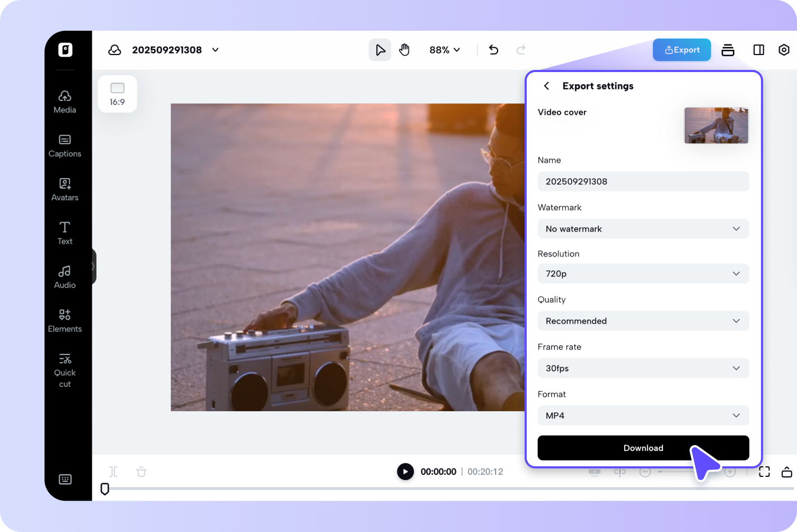This screenshot has width=797, height=532.
Task: Click the cloud save status icon
Action: 114,50
